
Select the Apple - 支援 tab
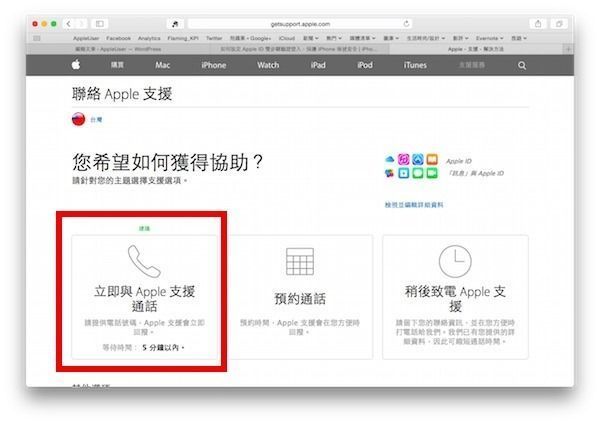(x=476, y=49)
